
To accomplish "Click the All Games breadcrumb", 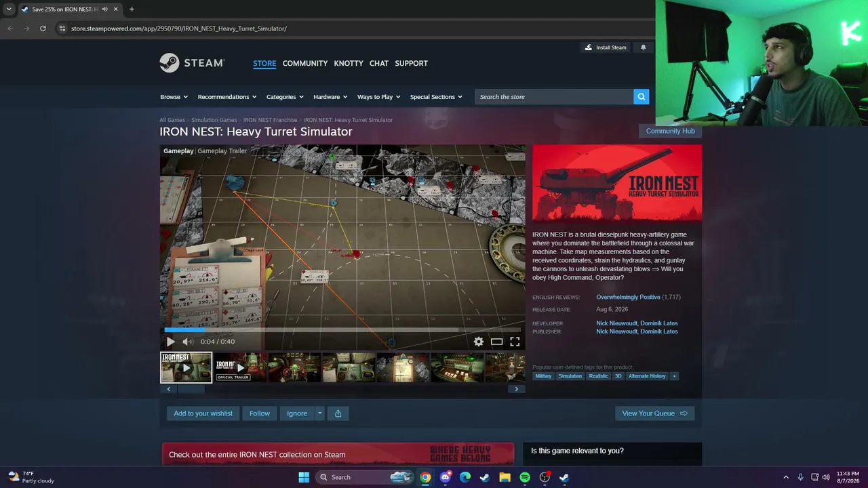I will (172, 120).
